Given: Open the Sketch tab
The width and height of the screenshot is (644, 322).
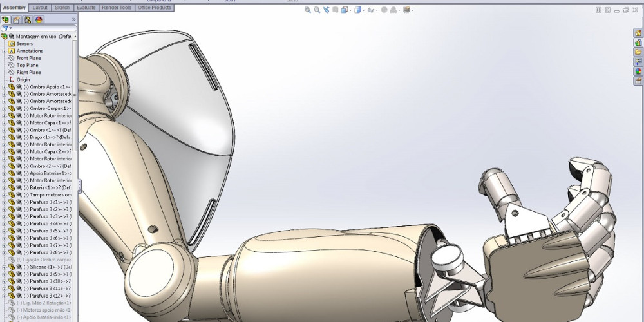Looking at the screenshot, I should coord(62,7).
